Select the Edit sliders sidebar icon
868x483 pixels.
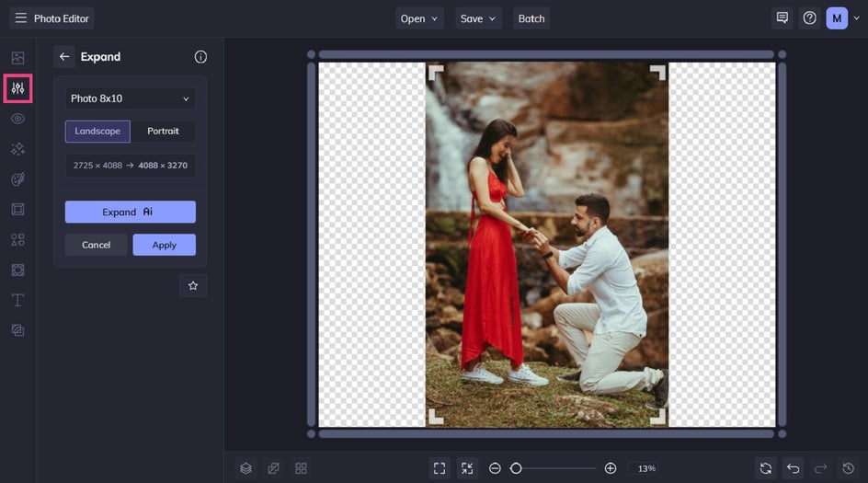pos(17,88)
